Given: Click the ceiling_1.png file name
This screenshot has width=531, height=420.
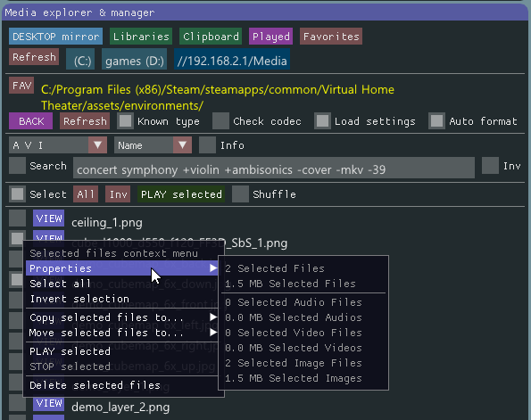Looking at the screenshot, I should click(x=107, y=223).
